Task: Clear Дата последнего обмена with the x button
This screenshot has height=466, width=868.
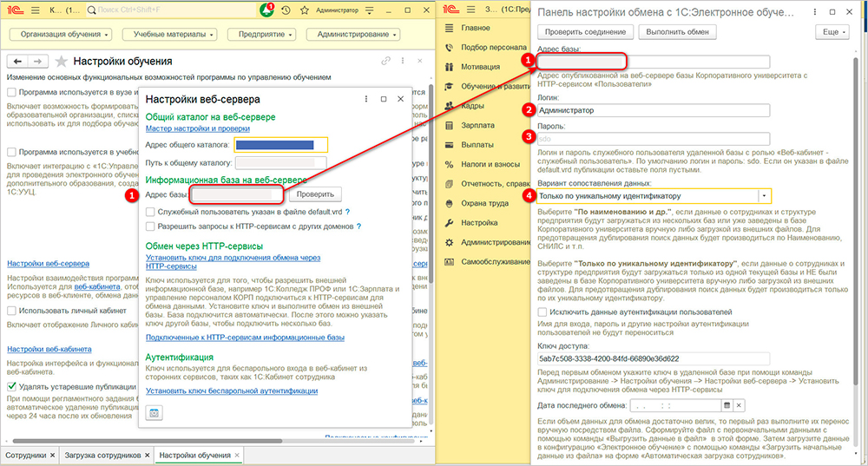Action: tap(739, 405)
